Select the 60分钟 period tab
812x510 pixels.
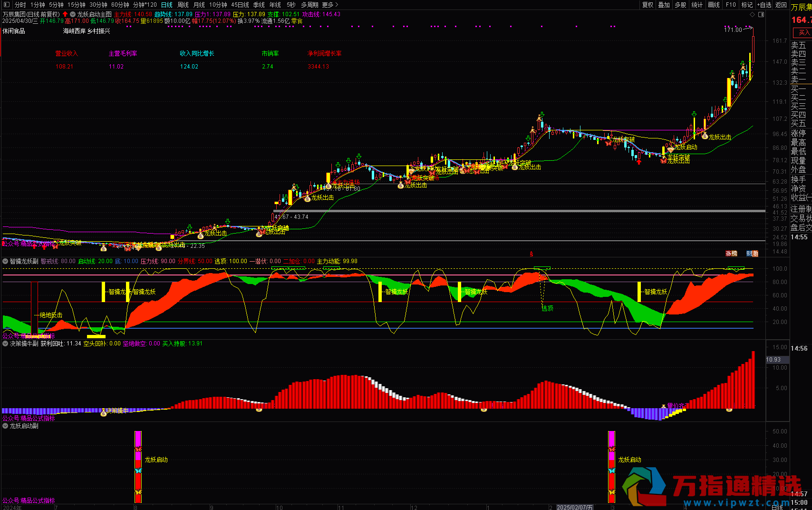tap(120, 5)
